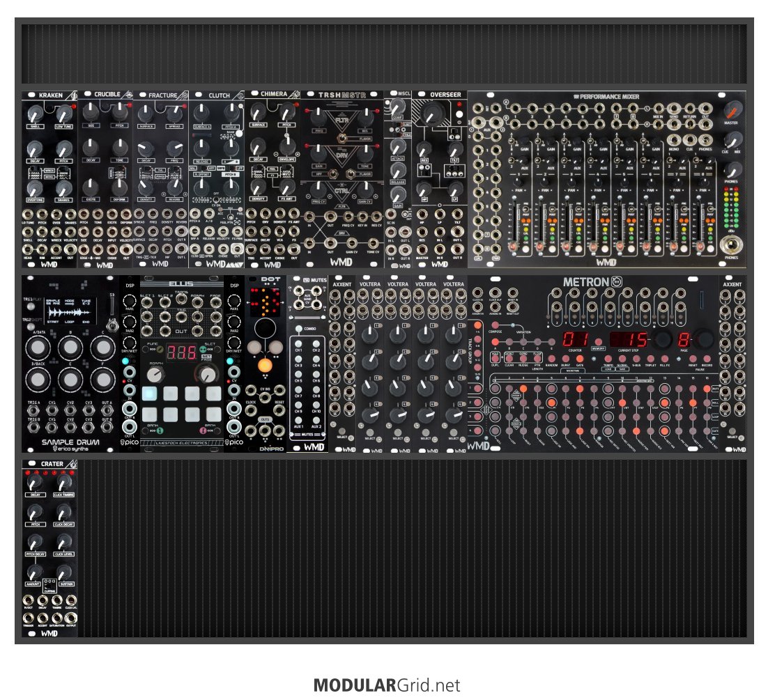This screenshot has width=775, height=700.
Task: Click the Ellis red numeric display
Action: [x=181, y=352]
